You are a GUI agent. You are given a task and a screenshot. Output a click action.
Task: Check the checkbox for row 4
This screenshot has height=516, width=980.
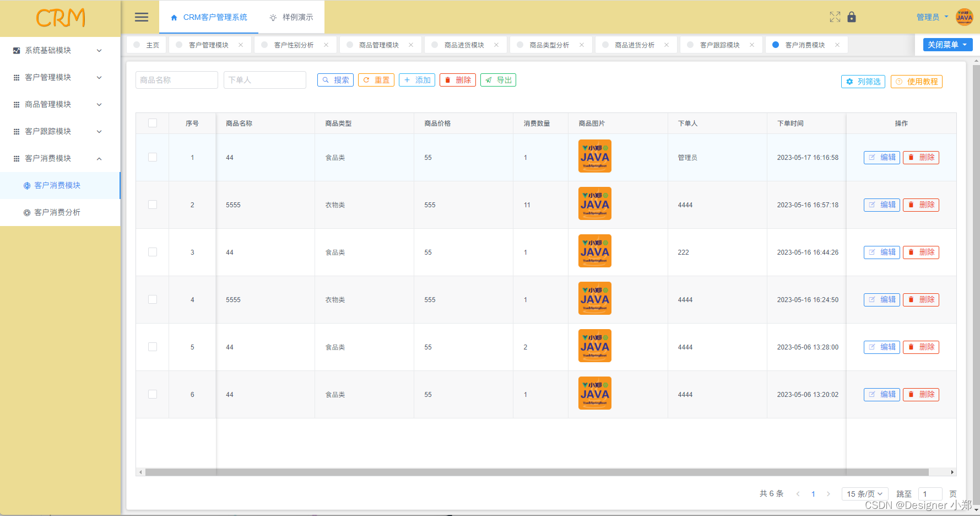coord(153,299)
